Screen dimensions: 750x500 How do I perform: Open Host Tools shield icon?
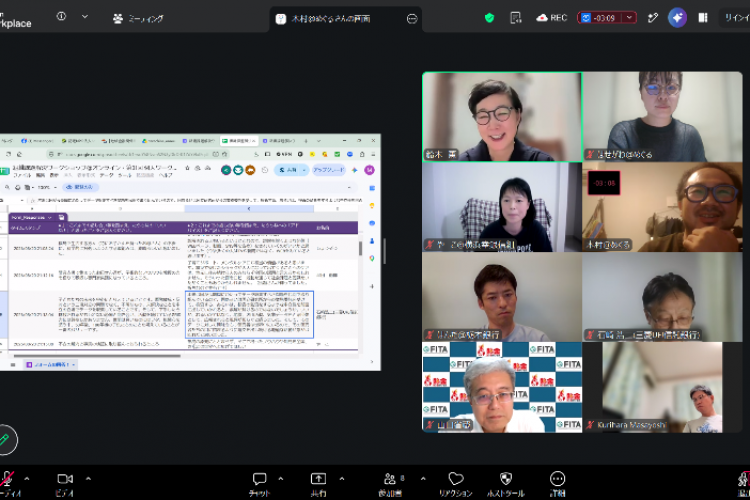click(506, 478)
